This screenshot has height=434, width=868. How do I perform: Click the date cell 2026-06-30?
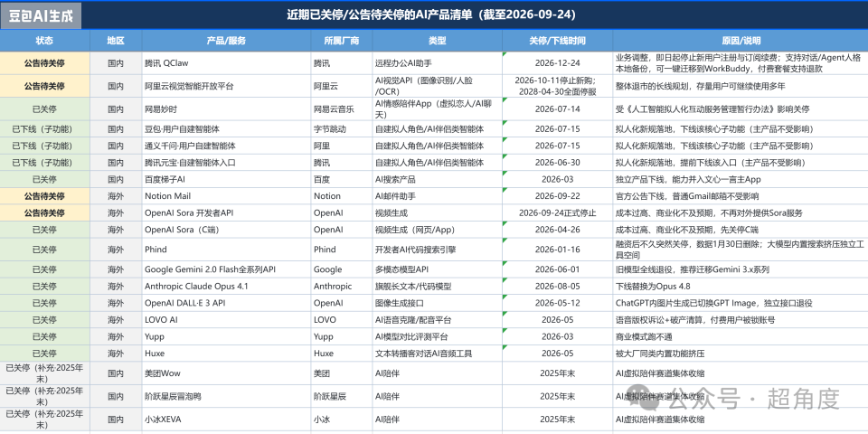[558, 163]
